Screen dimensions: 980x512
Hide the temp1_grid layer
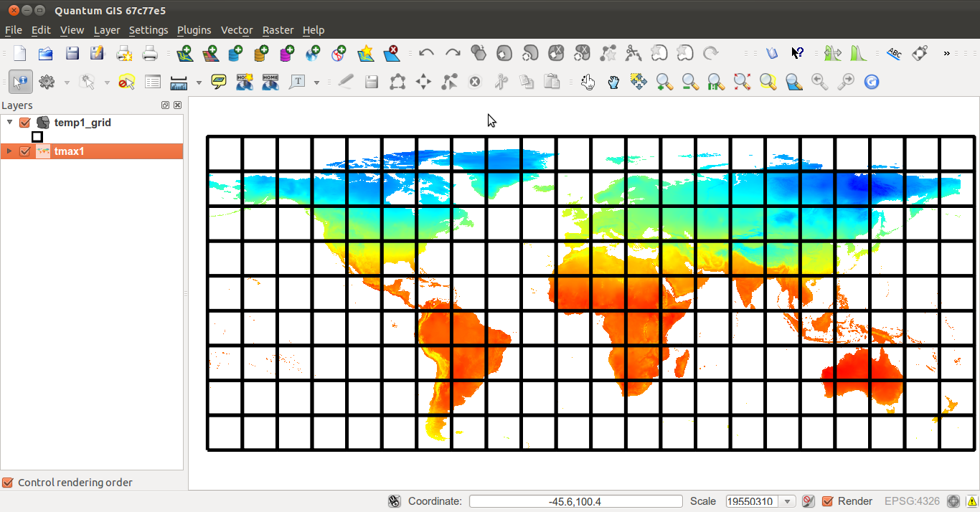pos(25,123)
